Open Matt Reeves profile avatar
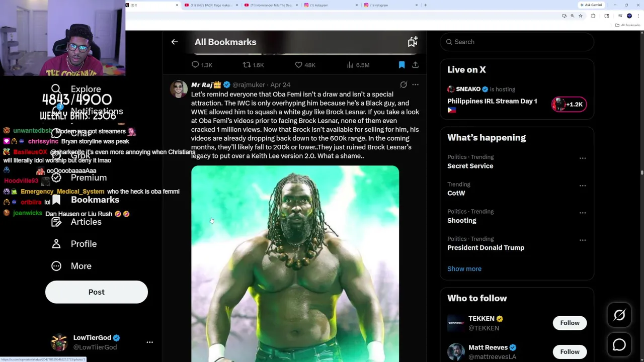This screenshot has width=644, height=362. click(456, 352)
